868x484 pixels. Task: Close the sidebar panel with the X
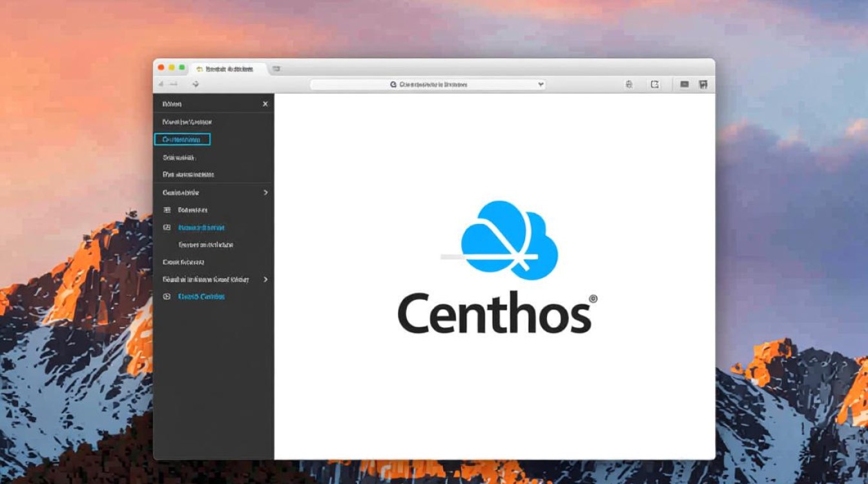point(265,104)
